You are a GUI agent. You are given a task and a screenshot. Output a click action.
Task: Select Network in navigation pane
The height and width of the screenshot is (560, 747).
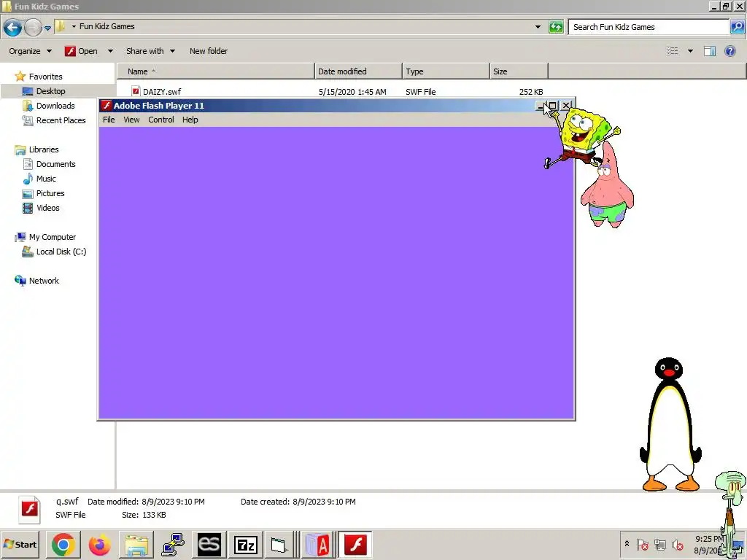(36, 281)
